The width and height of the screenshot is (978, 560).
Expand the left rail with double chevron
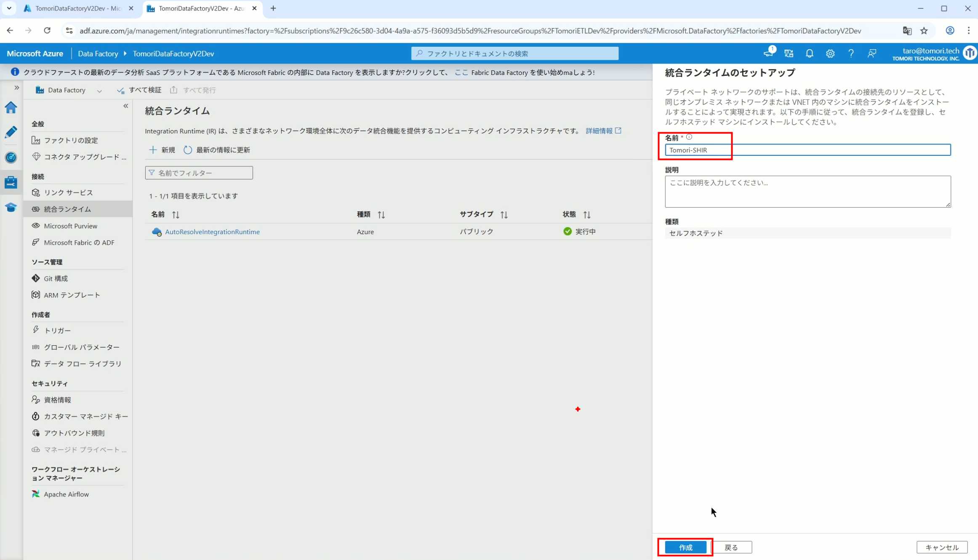tap(17, 88)
